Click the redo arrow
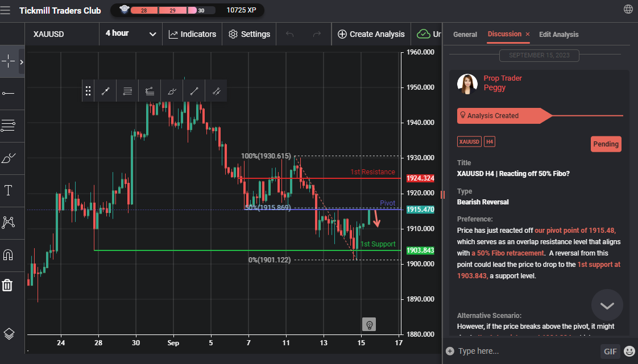The width and height of the screenshot is (638, 364). pos(317,34)
